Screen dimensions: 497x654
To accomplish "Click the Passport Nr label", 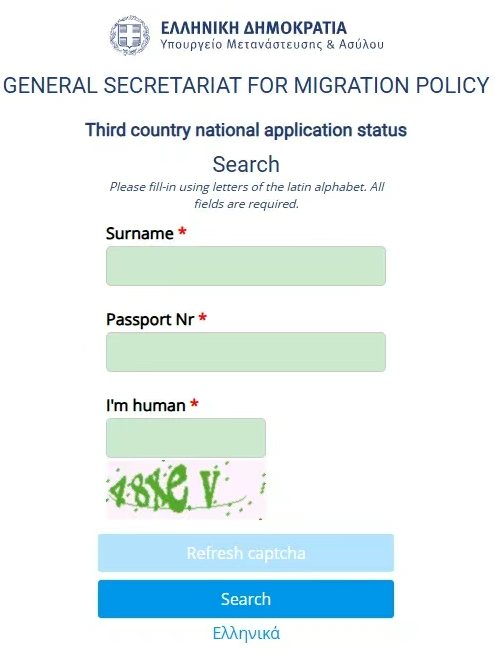I will [x=150, y=319].
